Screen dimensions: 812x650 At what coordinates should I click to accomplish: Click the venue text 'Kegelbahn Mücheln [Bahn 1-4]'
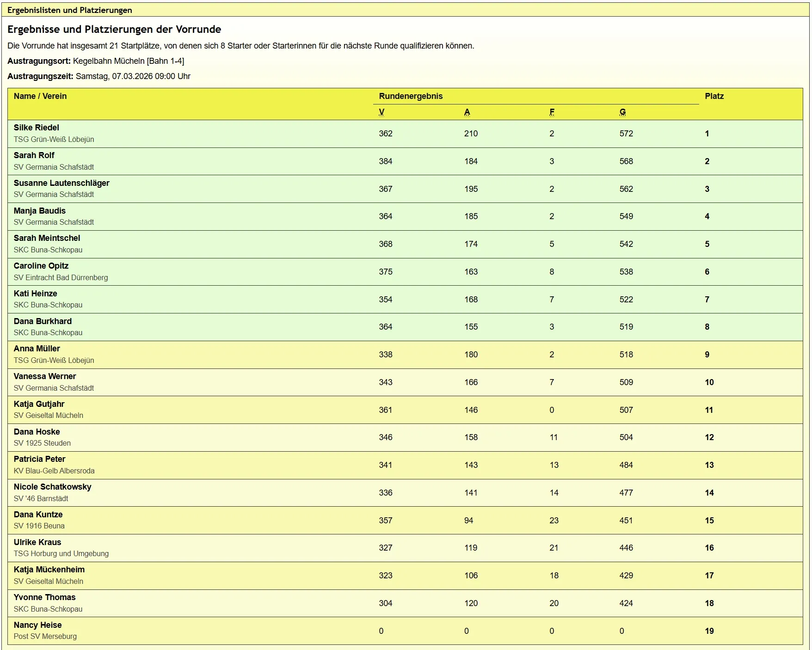point(129,61)
